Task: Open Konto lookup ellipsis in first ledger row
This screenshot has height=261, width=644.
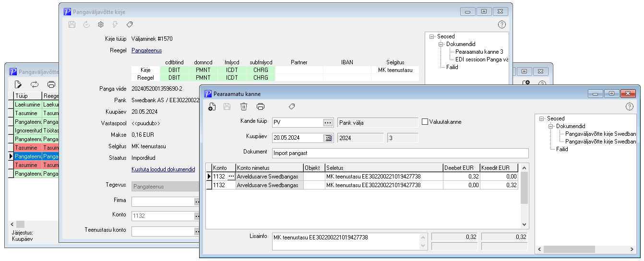Action: click(231, 177)
